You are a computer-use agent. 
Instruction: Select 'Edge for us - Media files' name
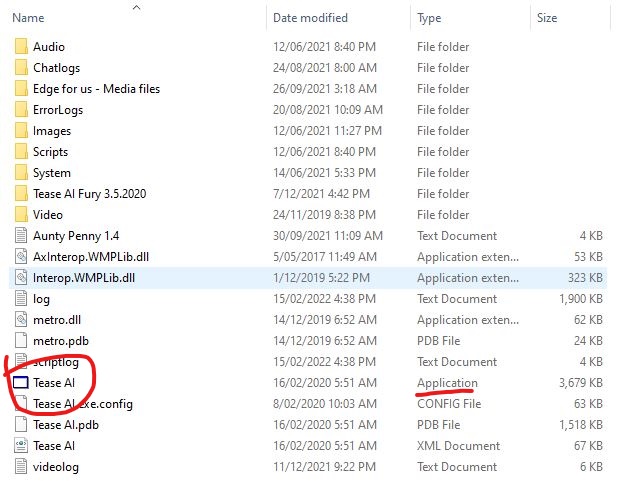(97, 89)
